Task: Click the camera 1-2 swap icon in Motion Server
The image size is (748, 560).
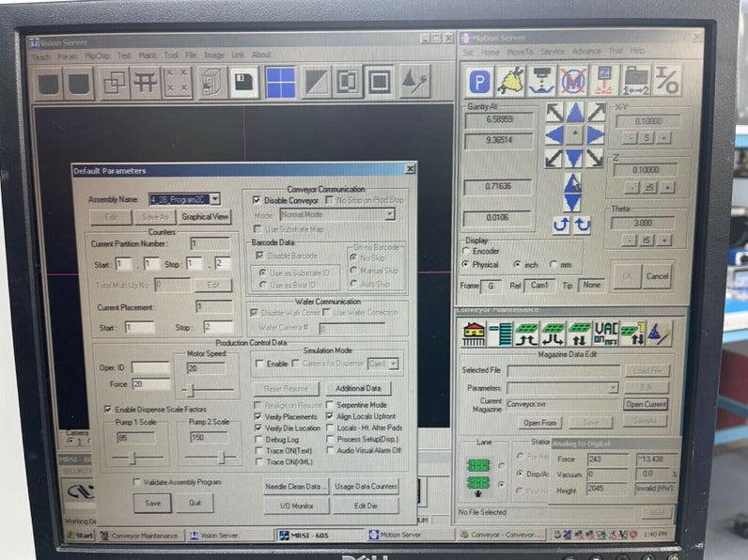Action: tap(636, 82)
